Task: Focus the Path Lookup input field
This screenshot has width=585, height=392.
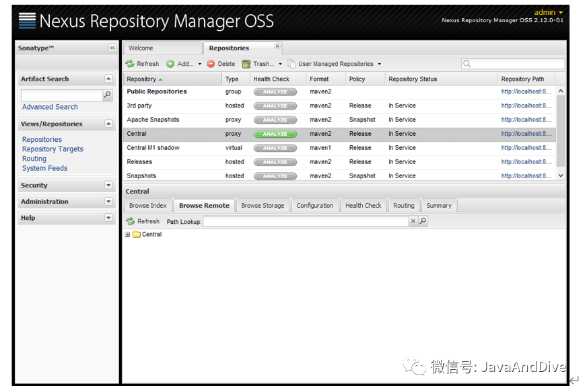Action: 306,221
